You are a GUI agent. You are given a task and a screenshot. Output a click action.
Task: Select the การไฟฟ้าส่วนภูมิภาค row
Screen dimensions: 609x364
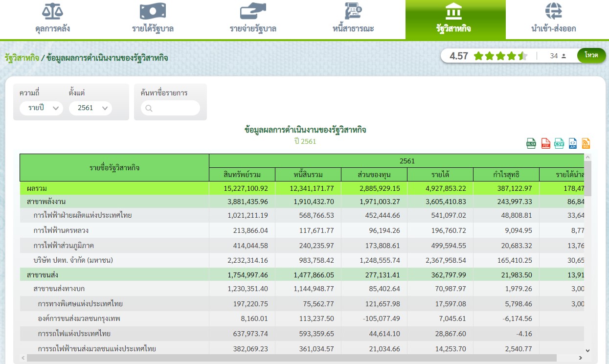[302, 245]
